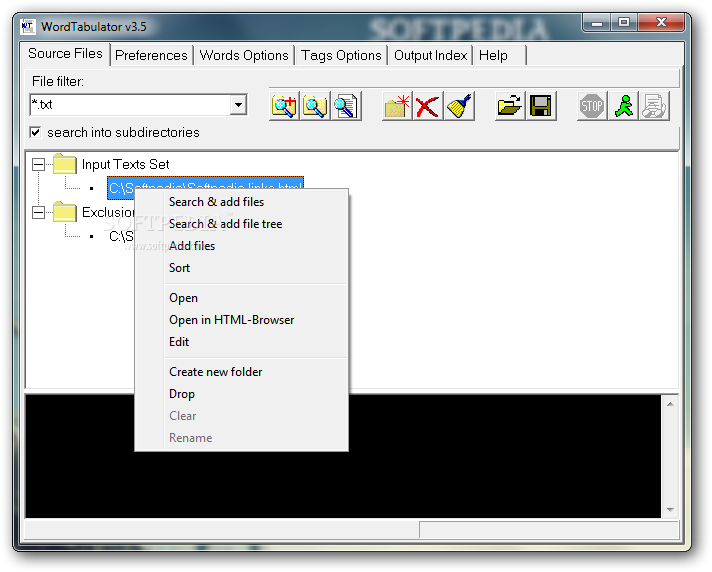Click the grayed printer output icon
712x572 pixels.
[x=654, y=106]
